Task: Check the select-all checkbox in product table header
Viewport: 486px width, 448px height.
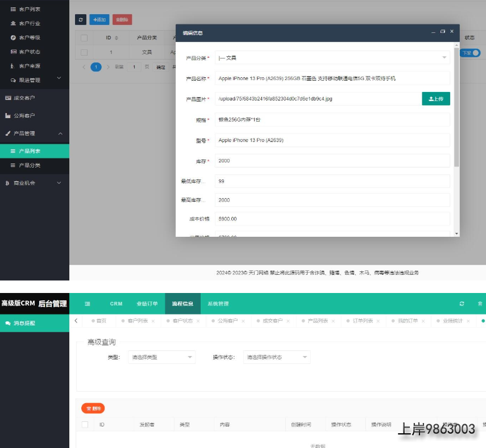Action: pyautogui.click(x=84, y=38)
